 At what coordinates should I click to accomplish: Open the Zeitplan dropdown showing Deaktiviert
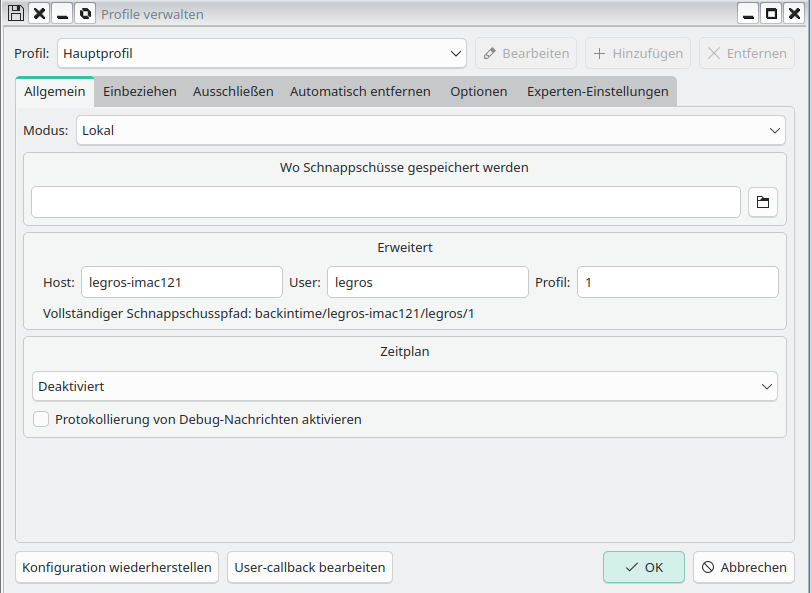(x=404, y=386)
